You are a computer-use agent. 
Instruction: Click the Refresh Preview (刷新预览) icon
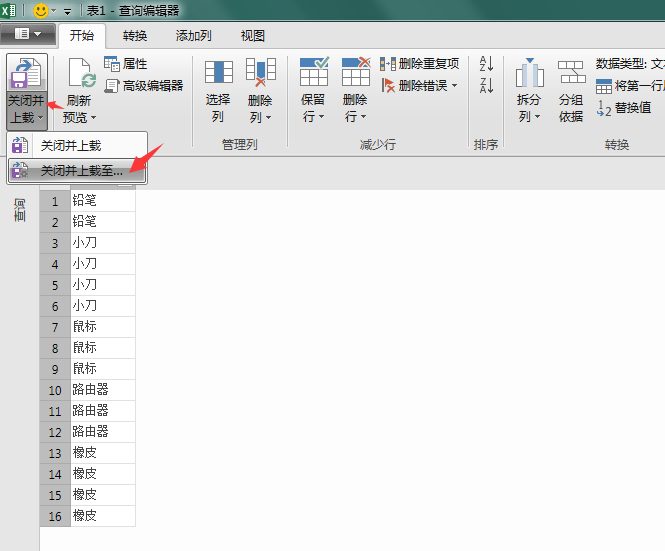coord(82,73)
